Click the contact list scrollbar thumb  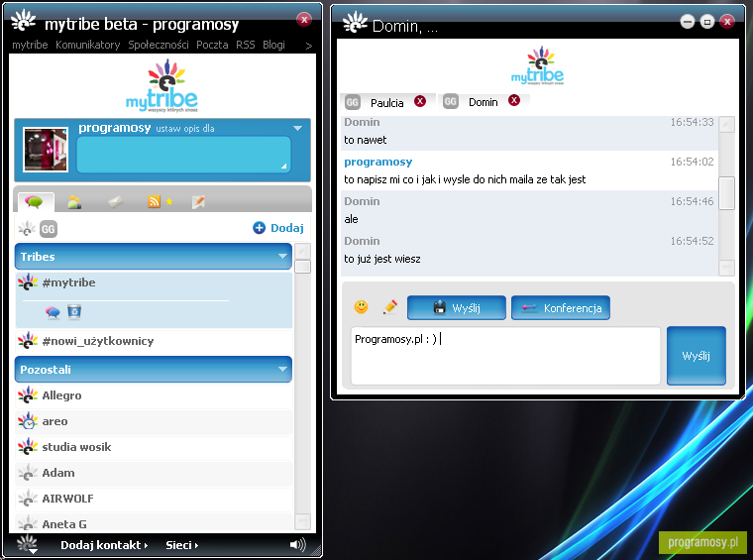[302, 267]
